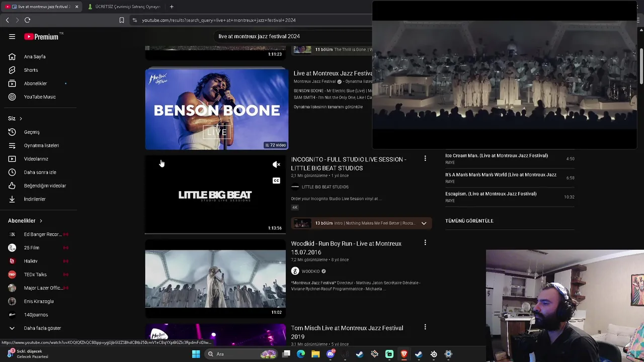Click browser back arrow
The image size is (644, 362).
[7, 20]
